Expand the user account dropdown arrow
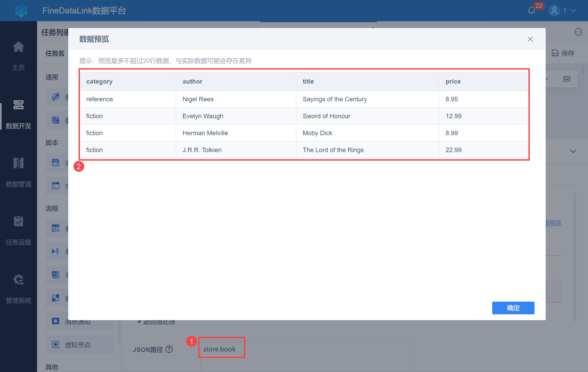Image resolution: width=588 pixels, height=372 pixels. pyautogui.click(x=573, y=11)
